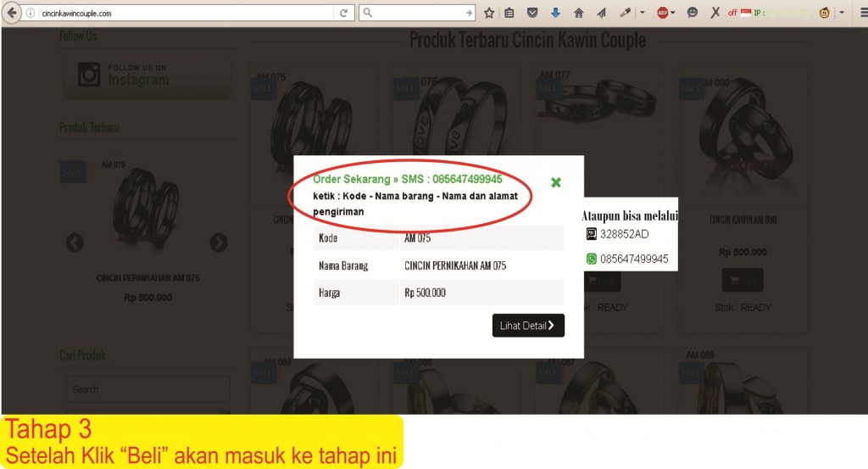Click the browser search box
The width and height of the screenshot is (868, 469).
pos(418,13)
